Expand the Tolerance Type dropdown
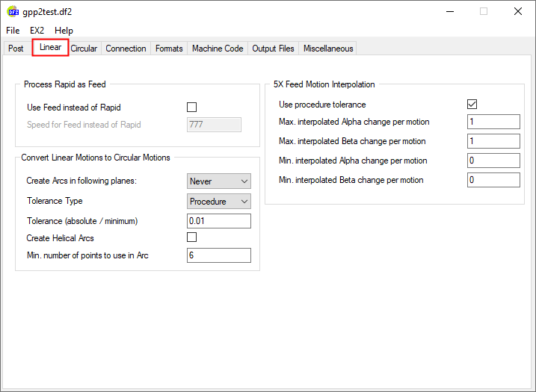The image size is (536, 392). point(218,202)
